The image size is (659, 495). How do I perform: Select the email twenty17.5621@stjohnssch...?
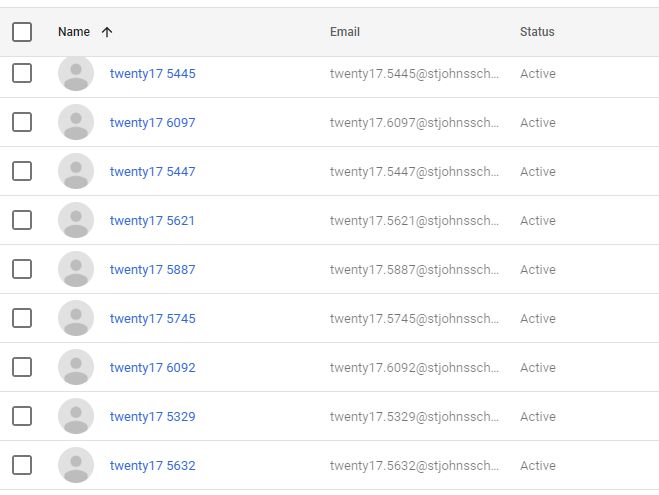(x=414, y=221)
